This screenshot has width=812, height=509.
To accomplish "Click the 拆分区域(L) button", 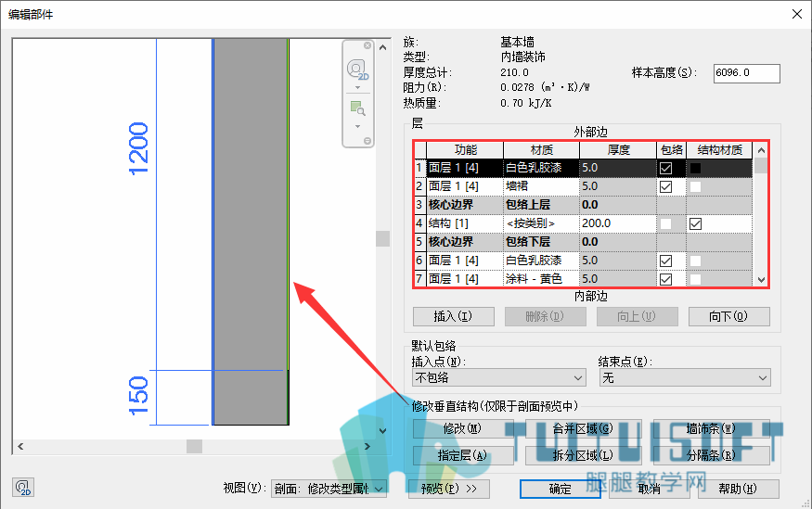I will coord(583,455).
